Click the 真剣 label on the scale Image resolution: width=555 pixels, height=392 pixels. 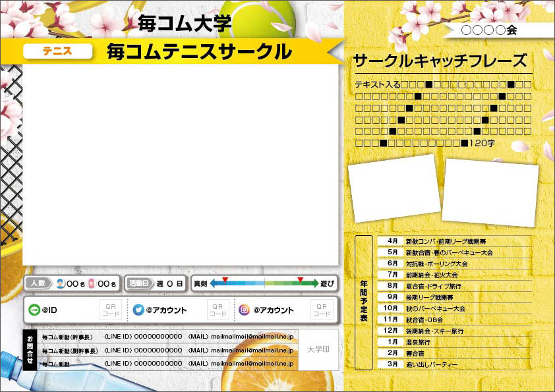tap(200, 284)
